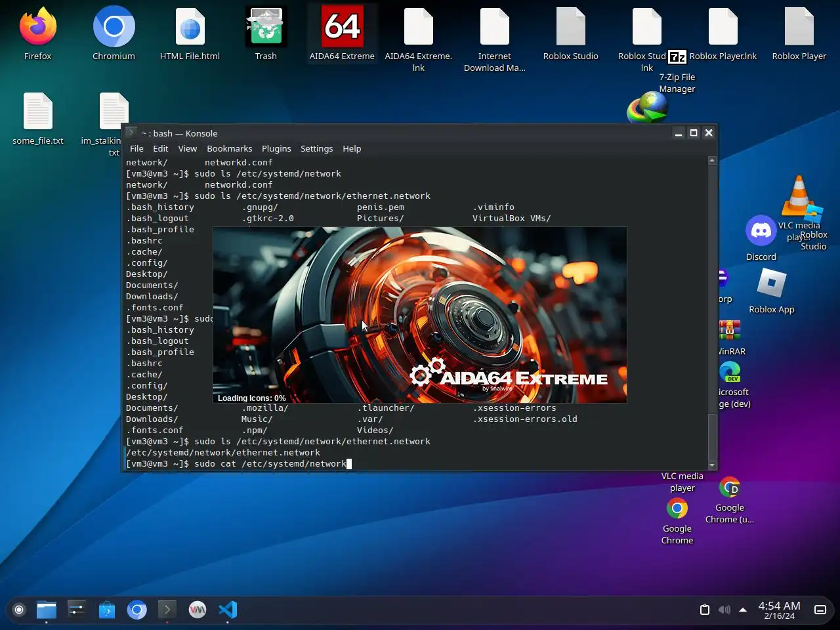
Task: Click the 'Music/' entry in terminal
Action: (257, 419)
